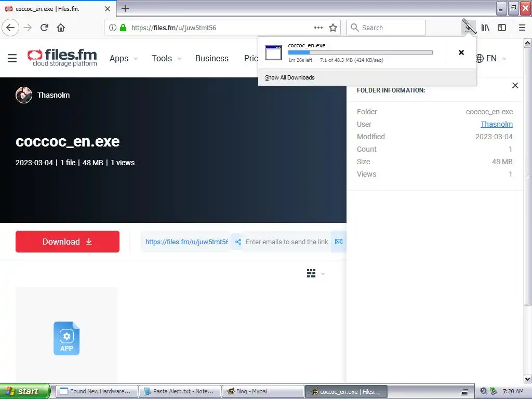Expand the Tools dropdown menu
This screenshot has height=399, width=532.
pos(166,58)
